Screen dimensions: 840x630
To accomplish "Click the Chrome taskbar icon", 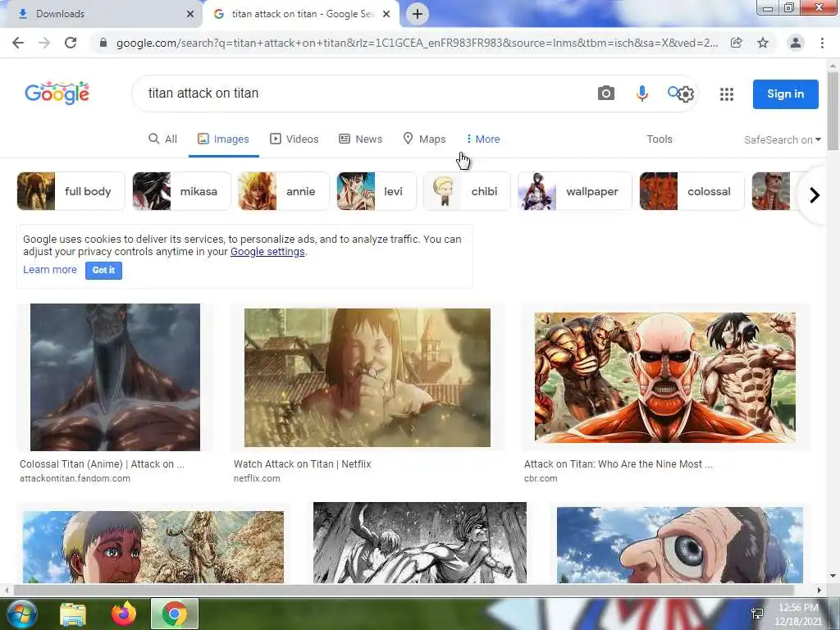I will [174, 614].
